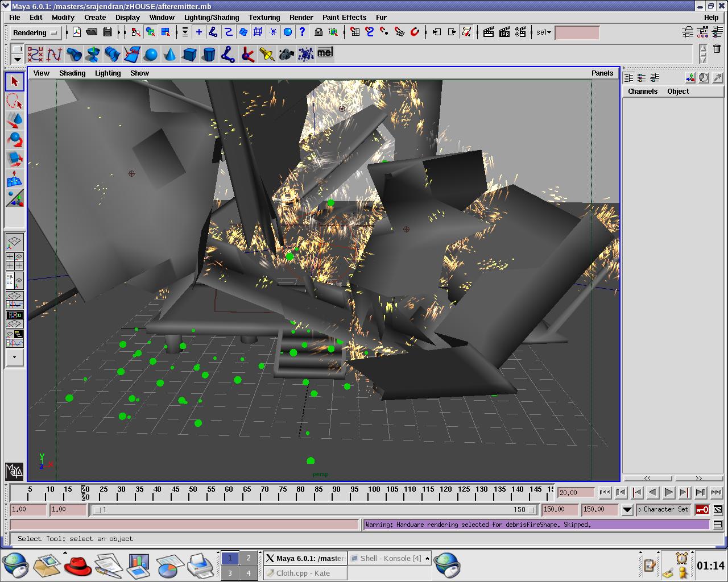Viewport: 728px width, 582px height.
Task: Click the shelf trash can icon
Action: [717, 49]
